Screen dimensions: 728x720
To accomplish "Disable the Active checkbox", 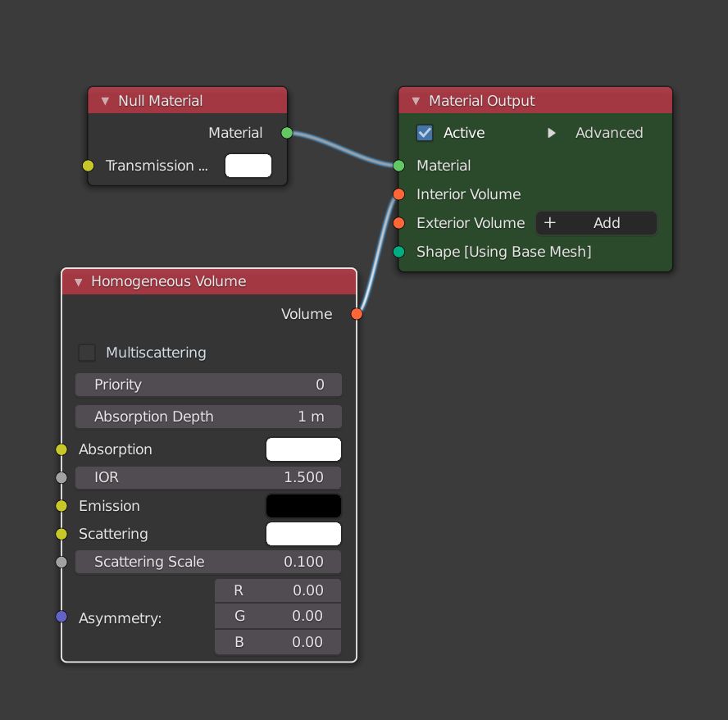I will coord(425,133).
